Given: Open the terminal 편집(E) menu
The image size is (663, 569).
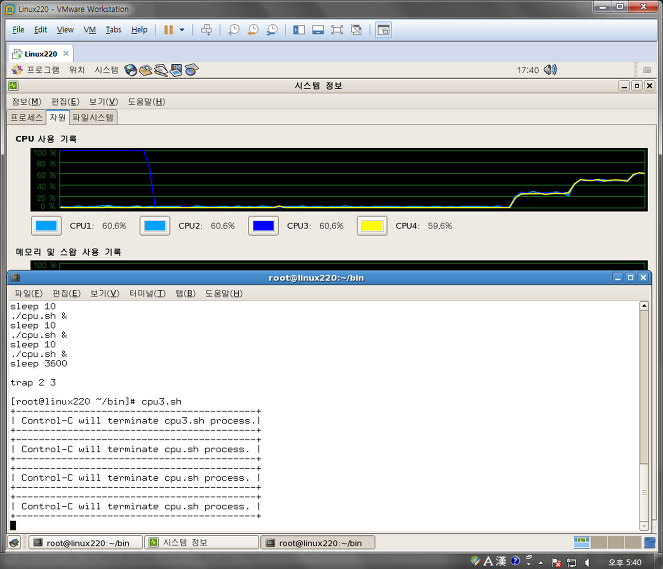Looking at the screenshot, I should point(66,293).
